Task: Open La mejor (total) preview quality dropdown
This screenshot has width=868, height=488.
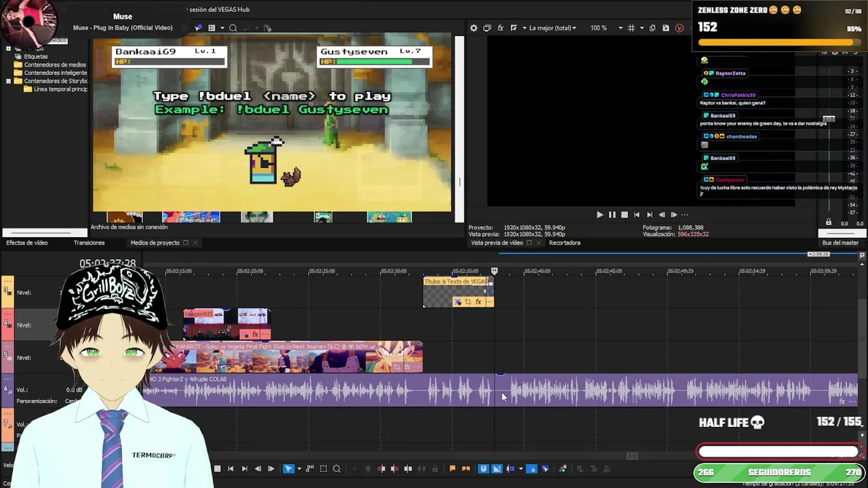Action: coord(553,28)
